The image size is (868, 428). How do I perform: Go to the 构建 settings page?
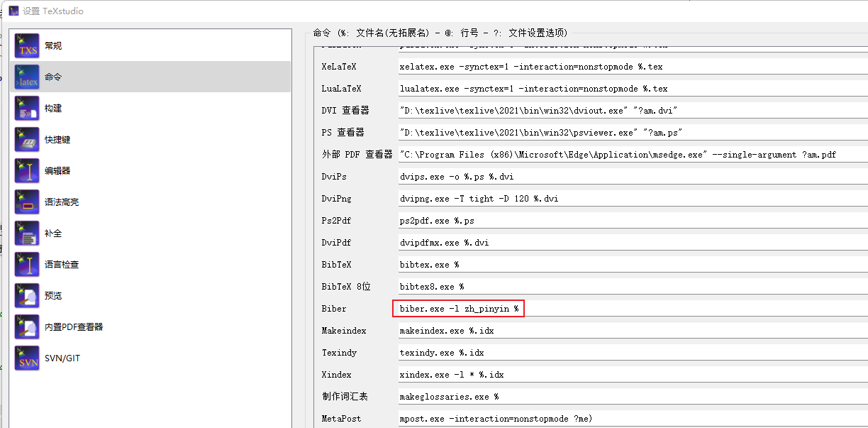(x=150, y=108)
